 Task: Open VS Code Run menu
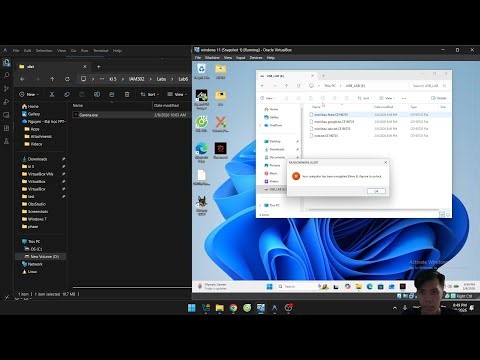[85, 51]
